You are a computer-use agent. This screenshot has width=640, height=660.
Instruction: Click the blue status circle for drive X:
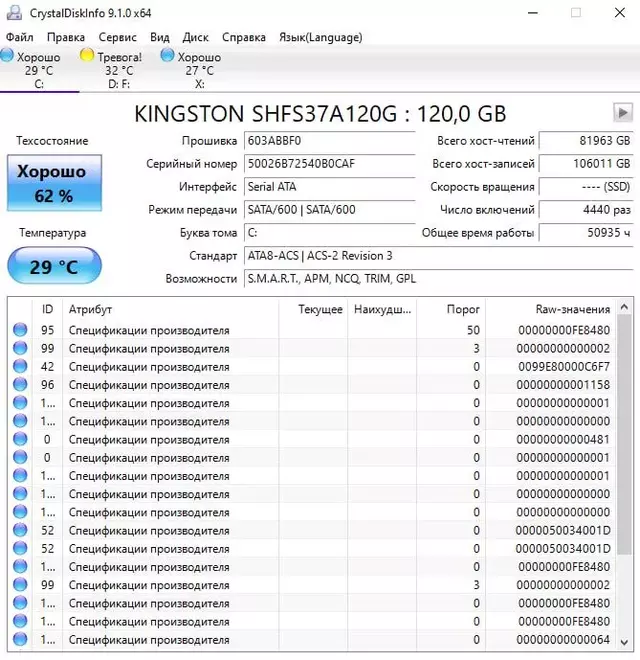tap(167, 55)
